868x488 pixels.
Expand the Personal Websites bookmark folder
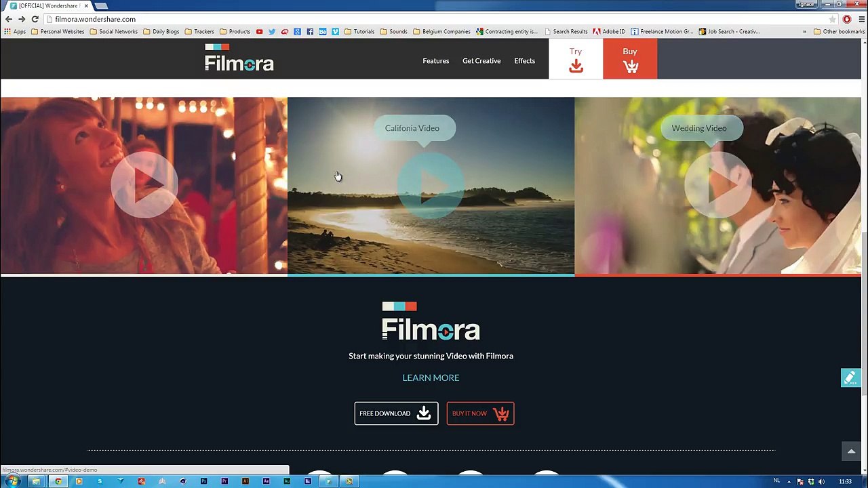point(58,31)
